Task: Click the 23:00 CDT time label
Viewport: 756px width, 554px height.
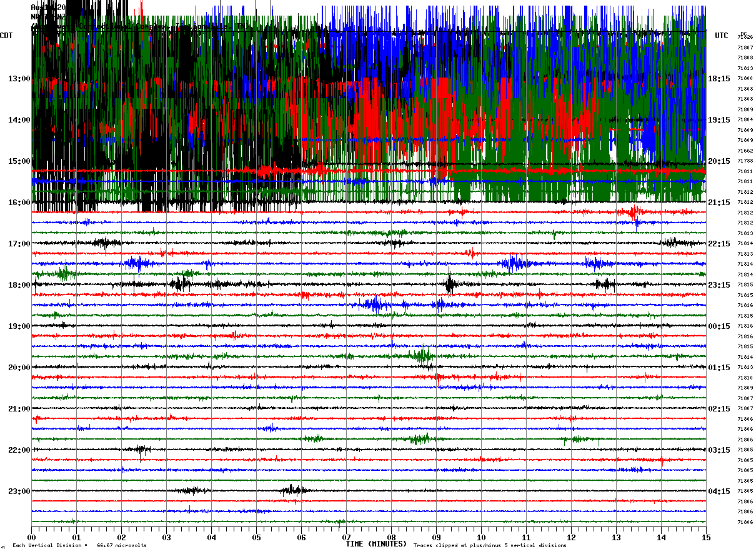Action: [x=19, y=491]
